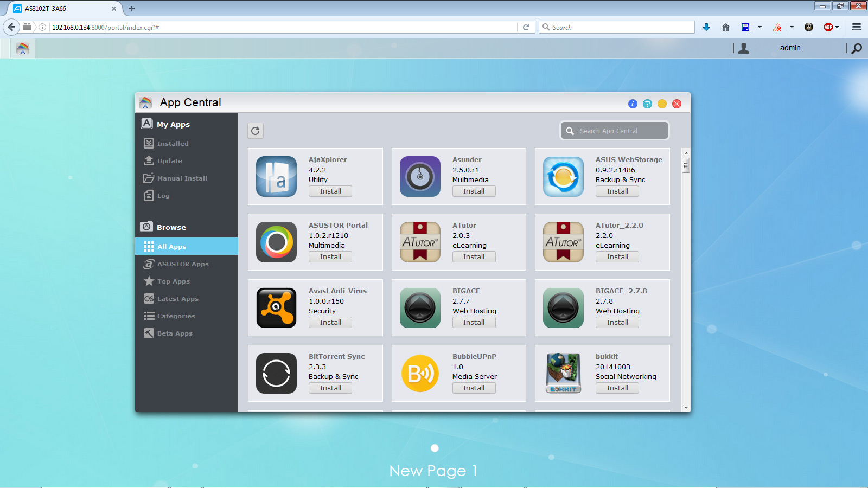Expand the dropdown next to the save icon
This screenshot has width=868, height=488.
point(759,27)
